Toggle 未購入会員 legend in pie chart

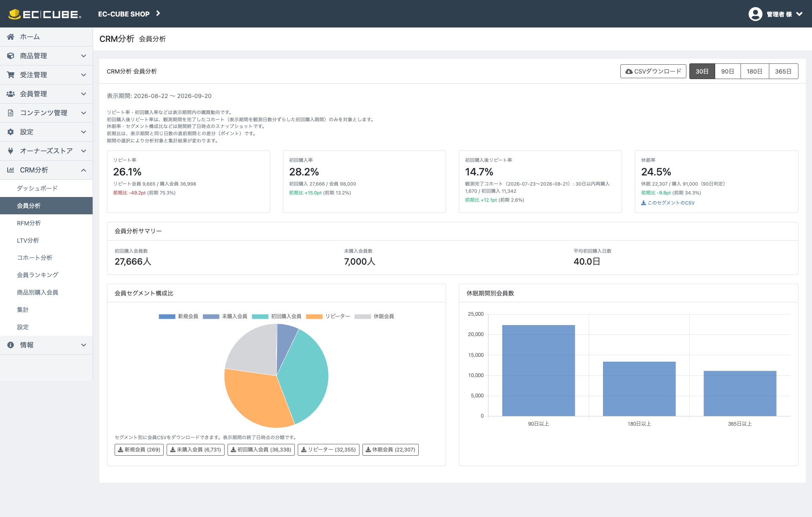225,316
